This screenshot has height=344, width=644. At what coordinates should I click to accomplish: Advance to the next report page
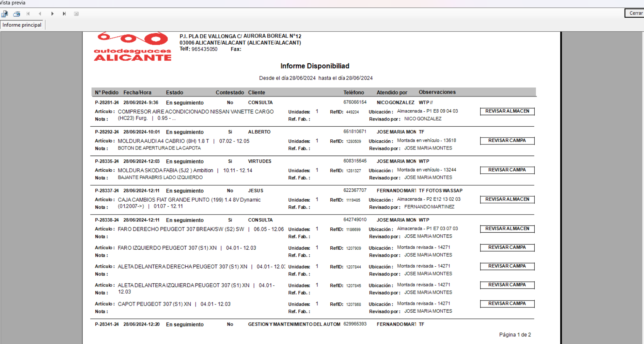(52, 14)
